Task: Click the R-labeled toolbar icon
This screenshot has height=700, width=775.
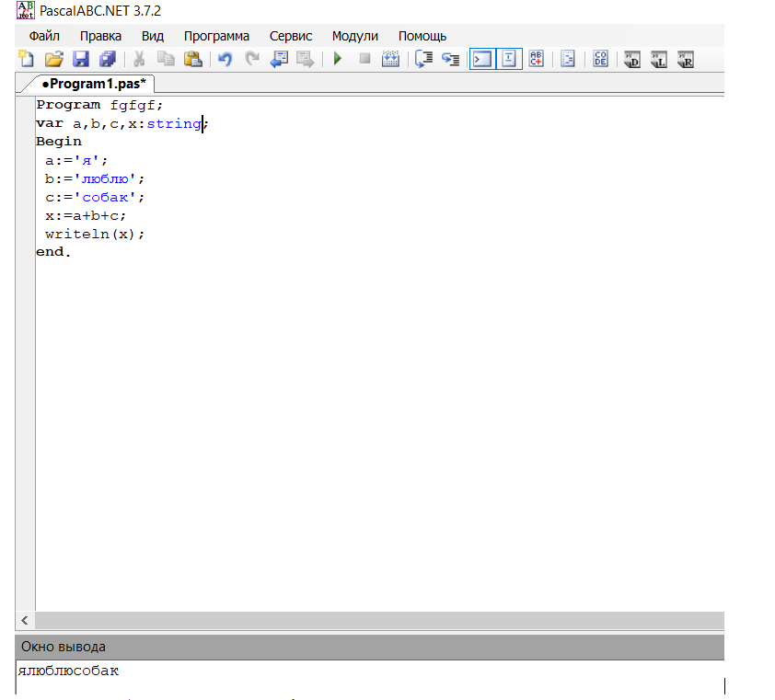Action: point(686,59)
